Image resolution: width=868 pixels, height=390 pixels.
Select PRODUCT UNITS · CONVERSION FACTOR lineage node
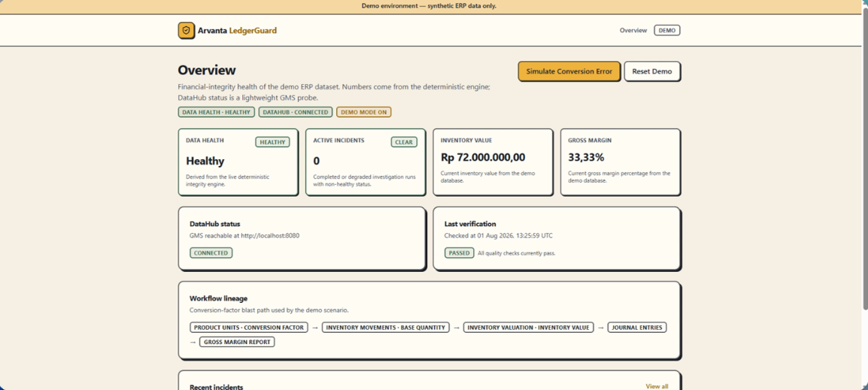pos(248,328)
